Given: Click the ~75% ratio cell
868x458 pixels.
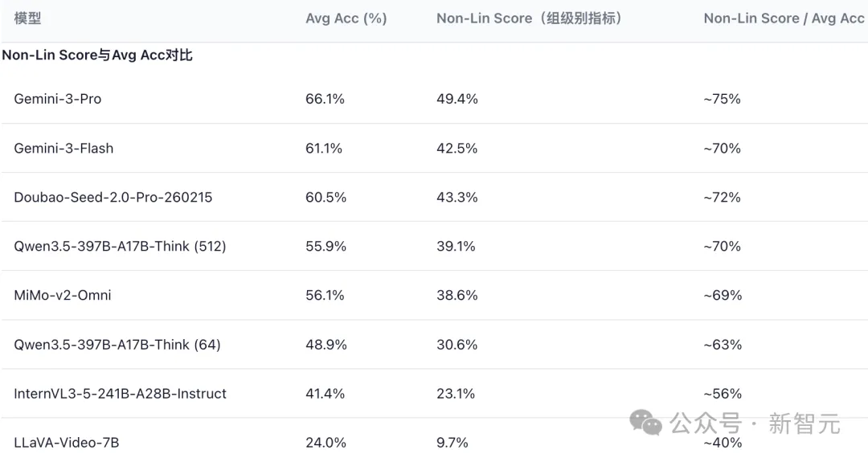Looking at the screenshot, I should 722,99.
